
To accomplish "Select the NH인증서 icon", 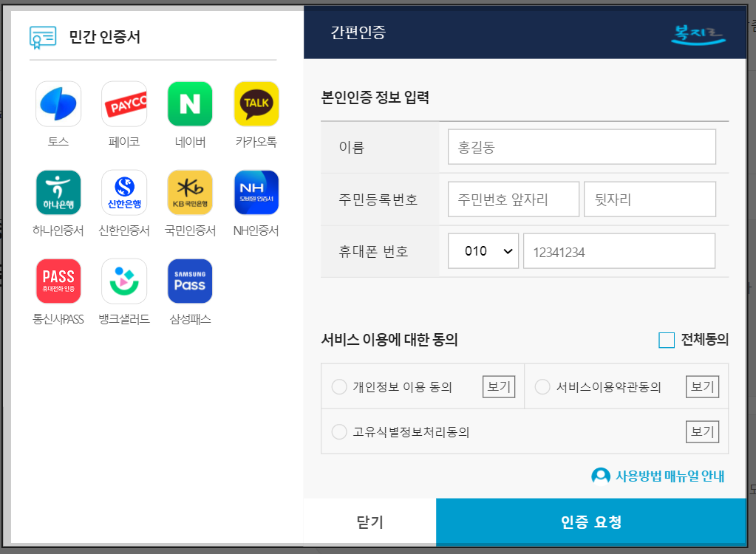I will pyautogui.click(x=255, y=192).
